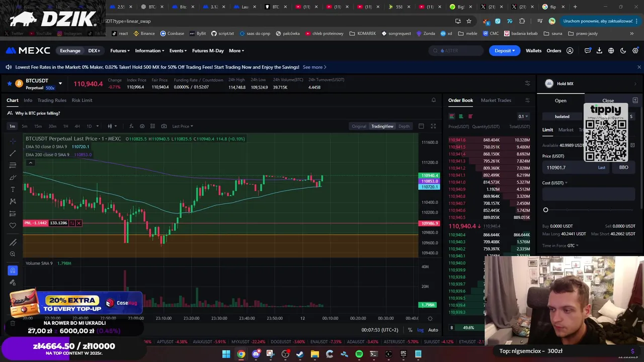The image size is (644, 362).
Task: Open the Futures menu dropdown
Action: (120, 51)
